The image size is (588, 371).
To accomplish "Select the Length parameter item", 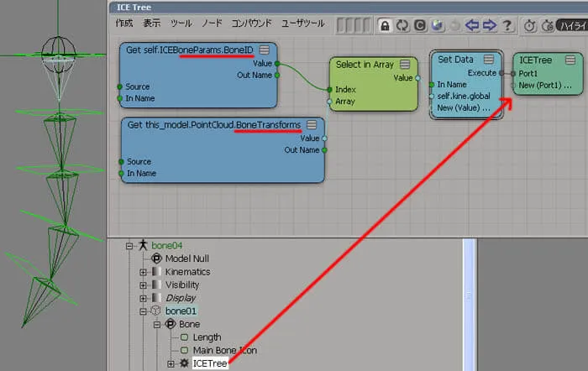I will click(x=207, y=337).
